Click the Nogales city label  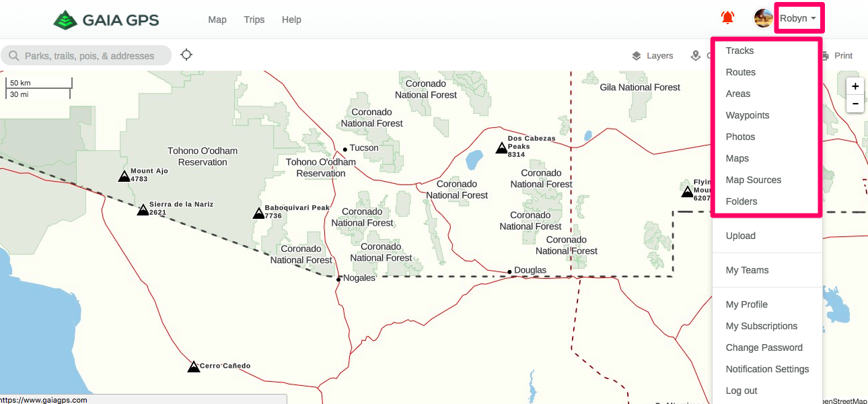pos(359,278)
